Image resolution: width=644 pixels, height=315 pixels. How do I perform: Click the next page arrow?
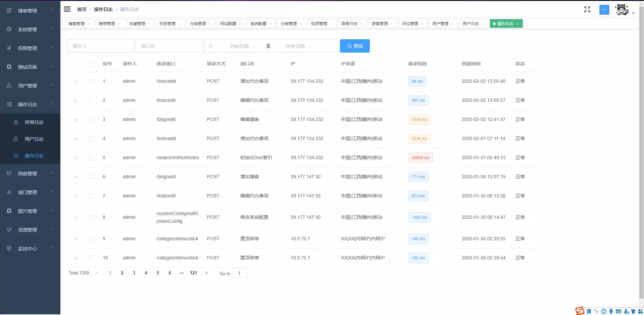point(206,273)
